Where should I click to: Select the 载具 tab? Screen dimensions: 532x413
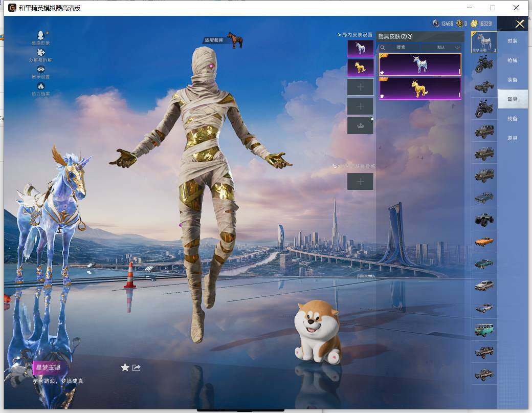[x=513, y=99]
